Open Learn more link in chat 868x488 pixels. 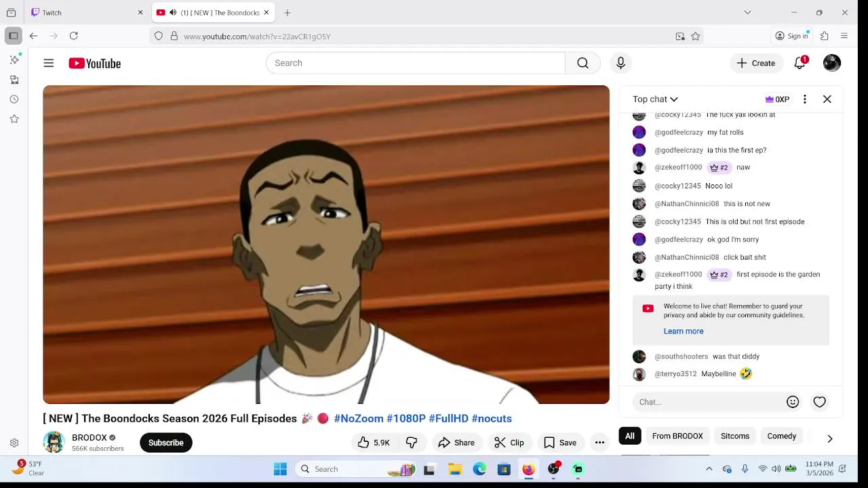tap(684, 331)
